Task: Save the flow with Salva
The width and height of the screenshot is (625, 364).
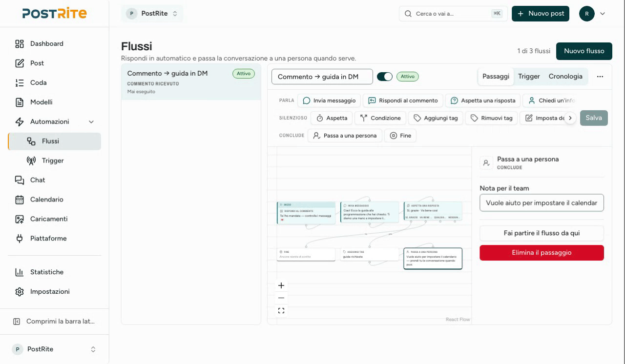Action: click(x=594, y=118)
